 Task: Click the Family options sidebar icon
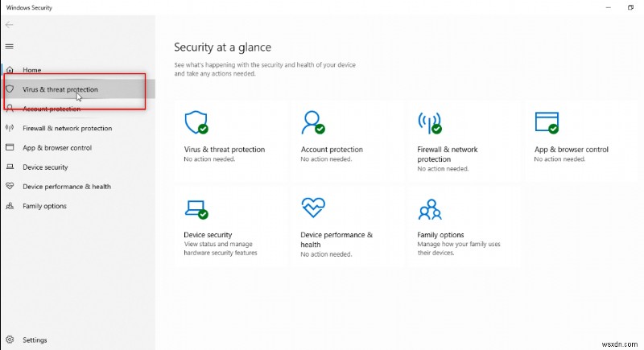[x=10, y=206]
